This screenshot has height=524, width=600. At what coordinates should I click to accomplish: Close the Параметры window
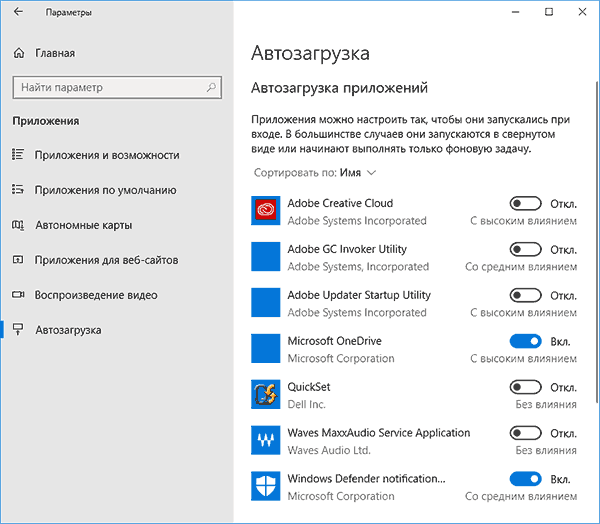point(582,12)
